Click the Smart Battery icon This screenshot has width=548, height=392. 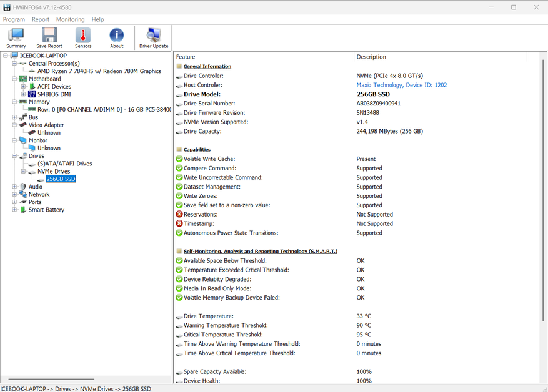coord(23,210)
